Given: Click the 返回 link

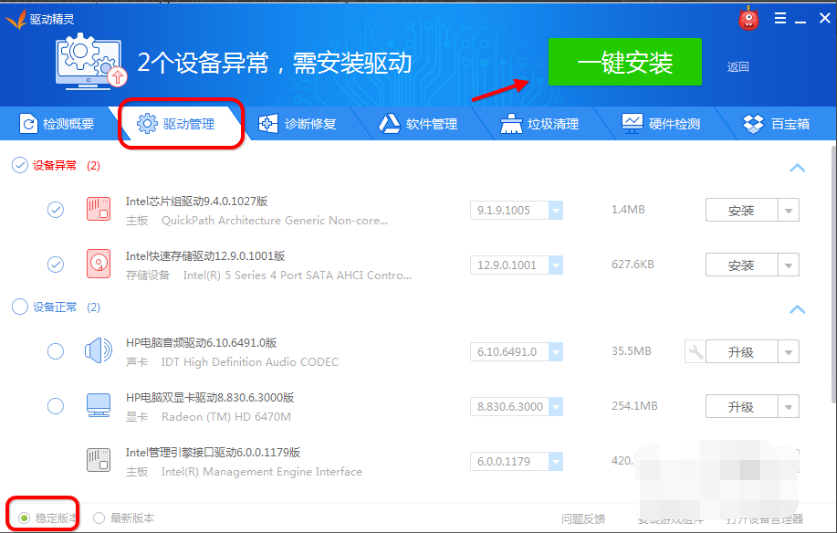Looking at the screenshot, I should click(x=738, y=67).
